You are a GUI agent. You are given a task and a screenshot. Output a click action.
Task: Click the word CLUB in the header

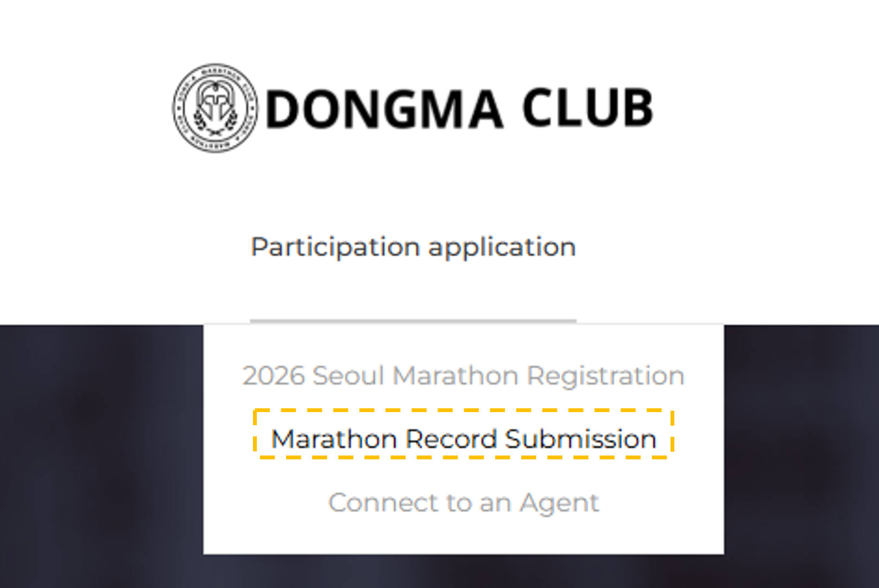[587, 108]
